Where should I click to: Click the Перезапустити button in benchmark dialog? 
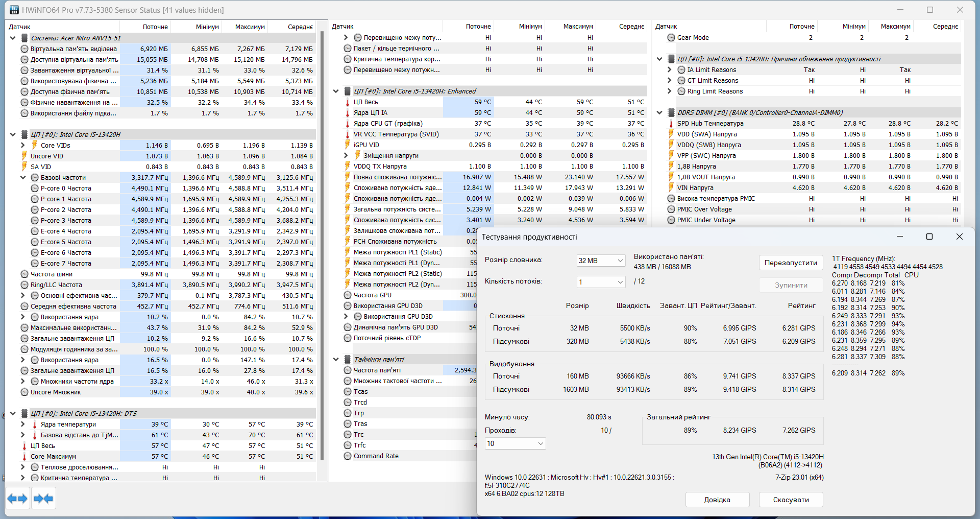(x=791, y=263)
